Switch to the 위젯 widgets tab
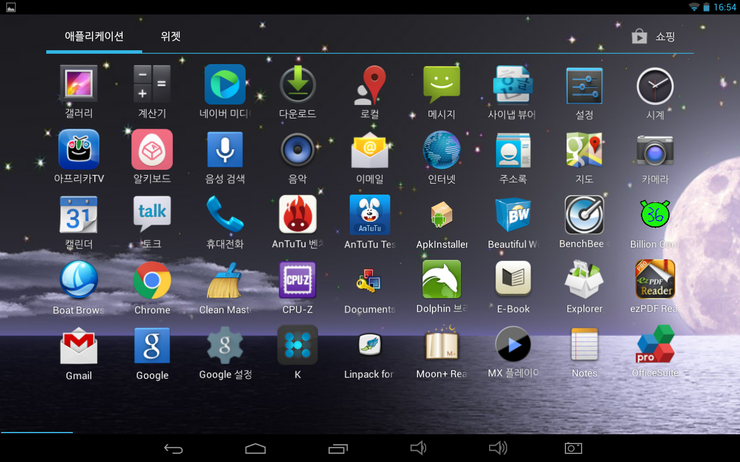This screenshot has height=462, width=740. (x=170, y=36)
